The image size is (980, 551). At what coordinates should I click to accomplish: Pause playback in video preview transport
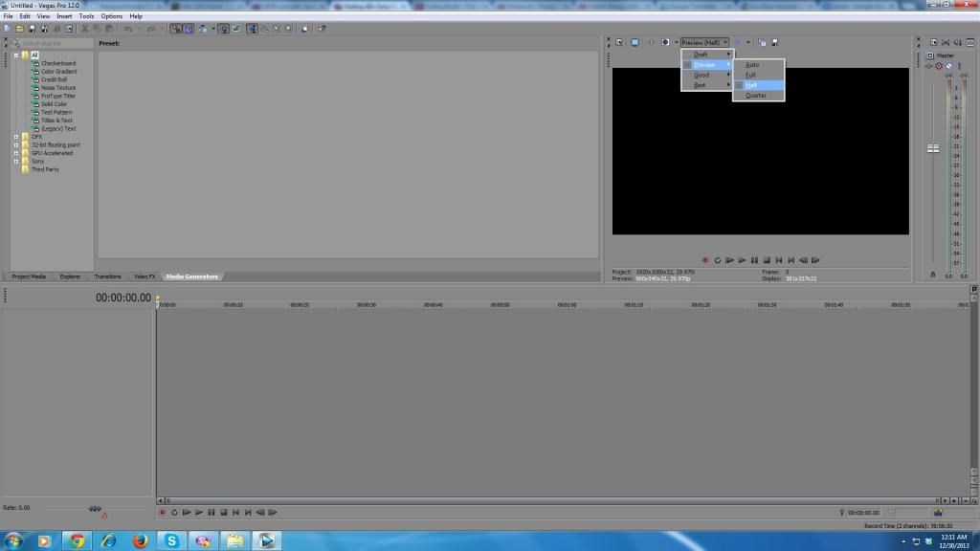(x=754, y=260)
